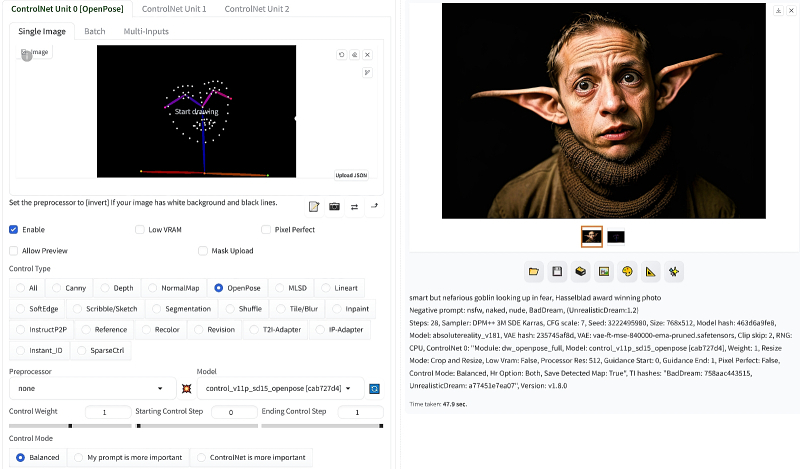Expand the ControlNet Model dropdown
The image size is (800, 469).
tap(278, 388)
